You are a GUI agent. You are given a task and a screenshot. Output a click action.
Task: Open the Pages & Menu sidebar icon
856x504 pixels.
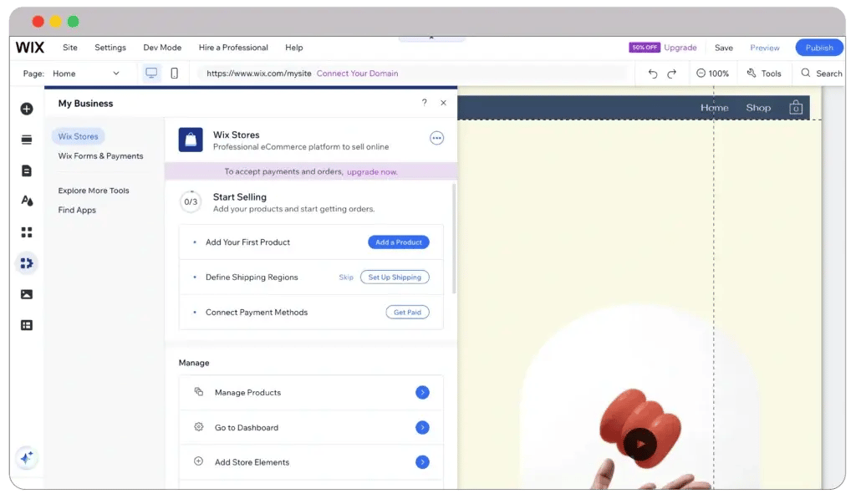[x=27, y=171]
